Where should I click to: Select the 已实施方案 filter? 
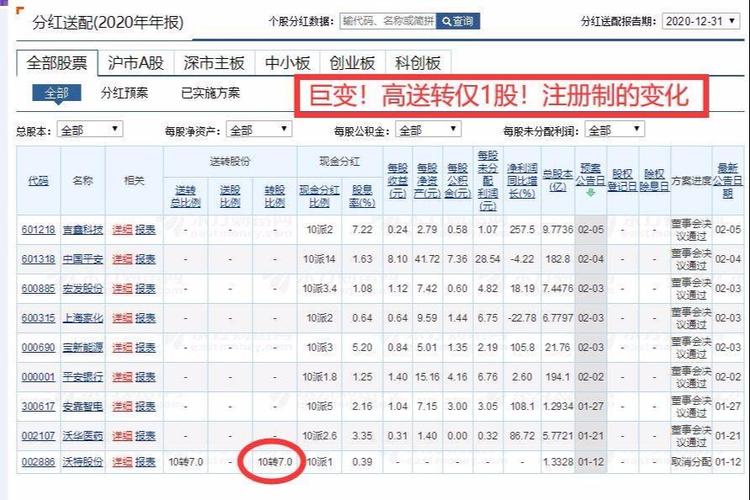(x=210, y=93)
